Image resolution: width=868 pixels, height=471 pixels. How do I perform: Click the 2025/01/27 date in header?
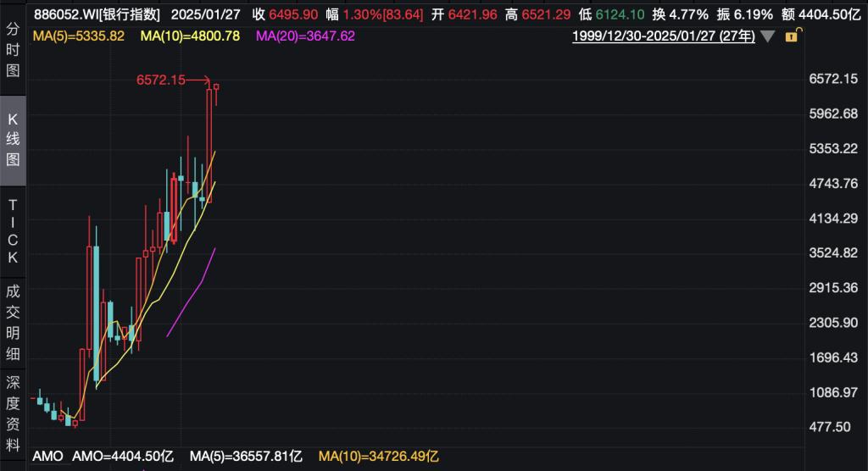205,15
